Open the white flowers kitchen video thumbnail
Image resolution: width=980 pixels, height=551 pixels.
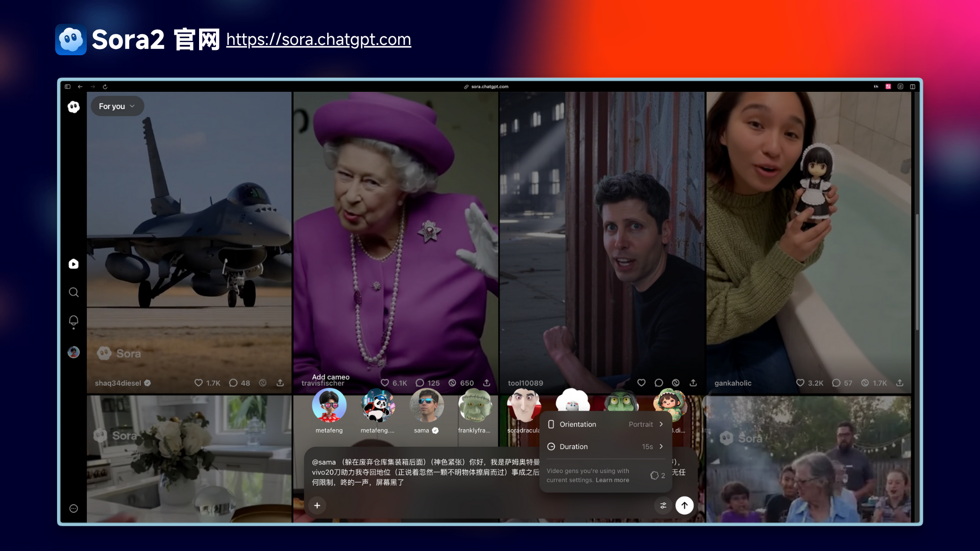pos(189,459)
